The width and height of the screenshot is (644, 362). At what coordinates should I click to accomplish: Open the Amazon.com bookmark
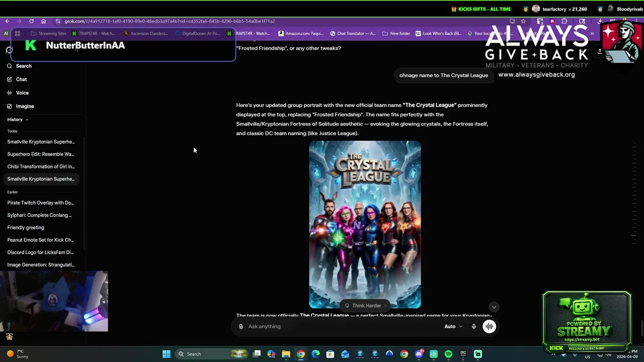point(301,34)
